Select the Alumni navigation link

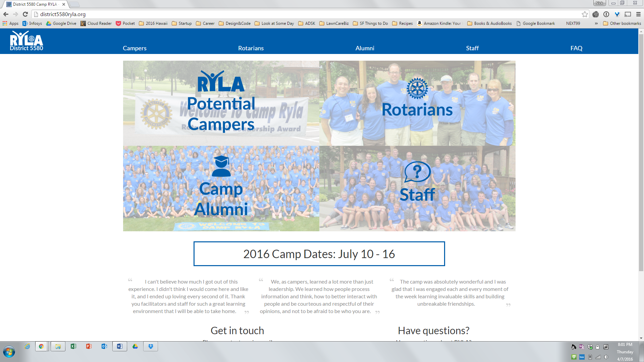[365, 48]
